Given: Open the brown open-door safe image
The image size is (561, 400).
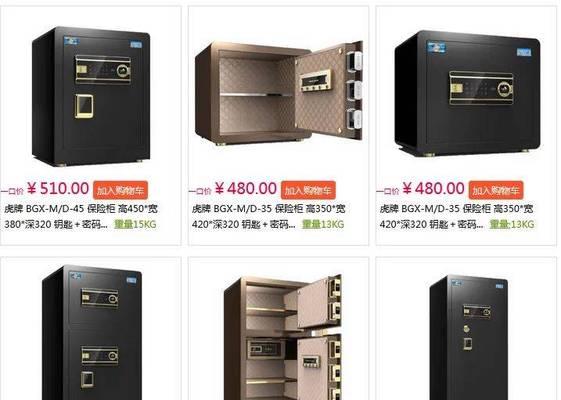Looking at the screenshot, I should click(279, 93).
